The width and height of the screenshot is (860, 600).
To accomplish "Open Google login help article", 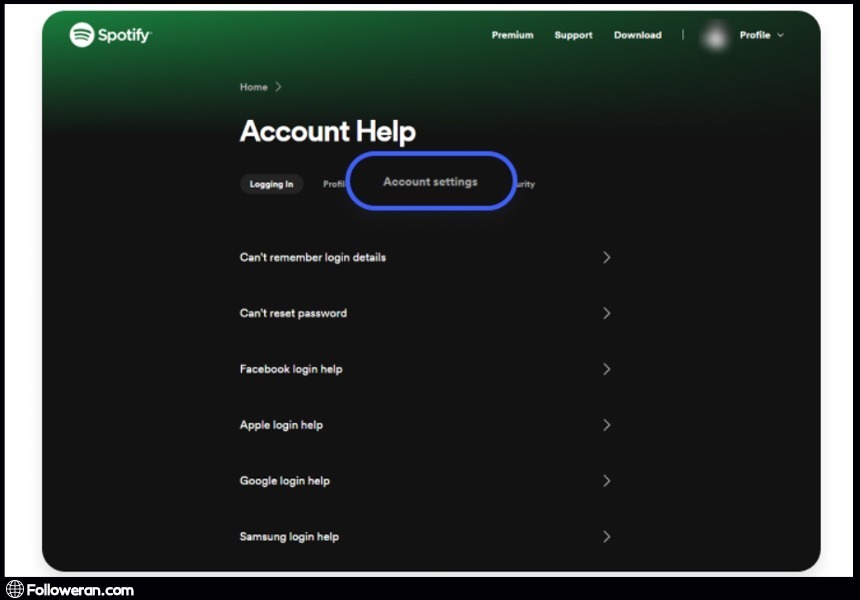I will 284,481.
